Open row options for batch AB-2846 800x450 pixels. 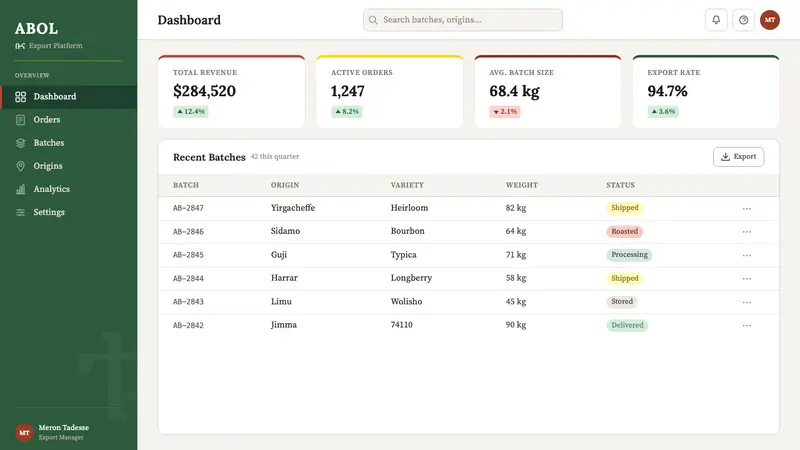click(x=746, y=232)
